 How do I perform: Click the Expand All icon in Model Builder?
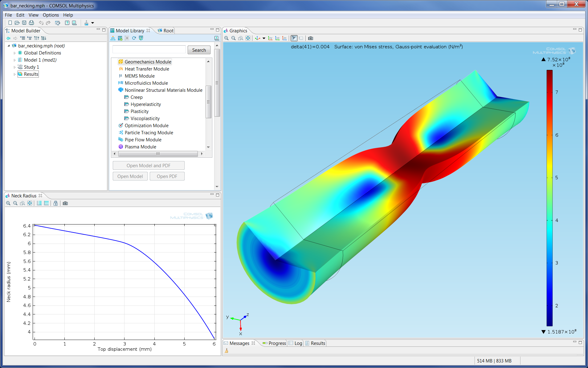pos(22,38)
